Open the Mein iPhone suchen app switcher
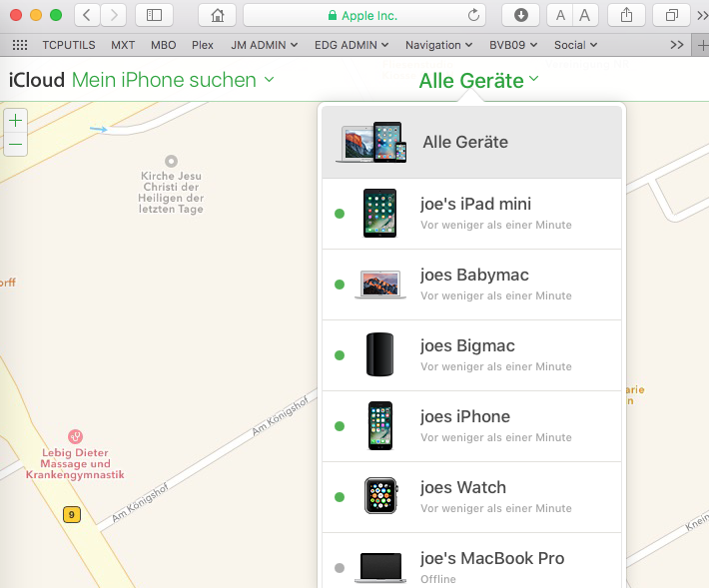 (173, 80)
